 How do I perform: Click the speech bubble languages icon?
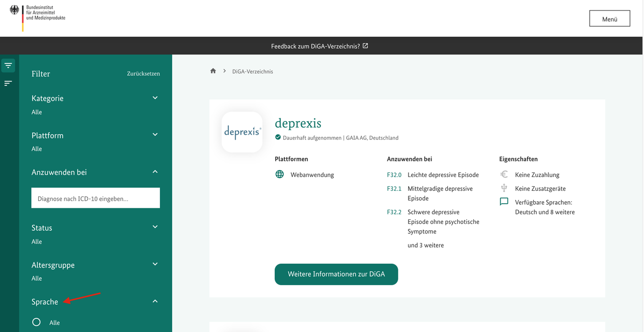pyautogui.click(x=504, y=202)
